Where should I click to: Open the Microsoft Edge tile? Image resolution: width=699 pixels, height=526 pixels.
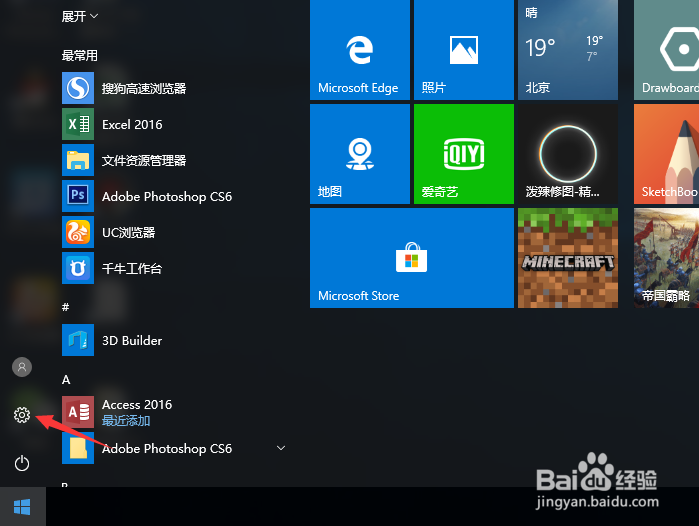[360, 50]
